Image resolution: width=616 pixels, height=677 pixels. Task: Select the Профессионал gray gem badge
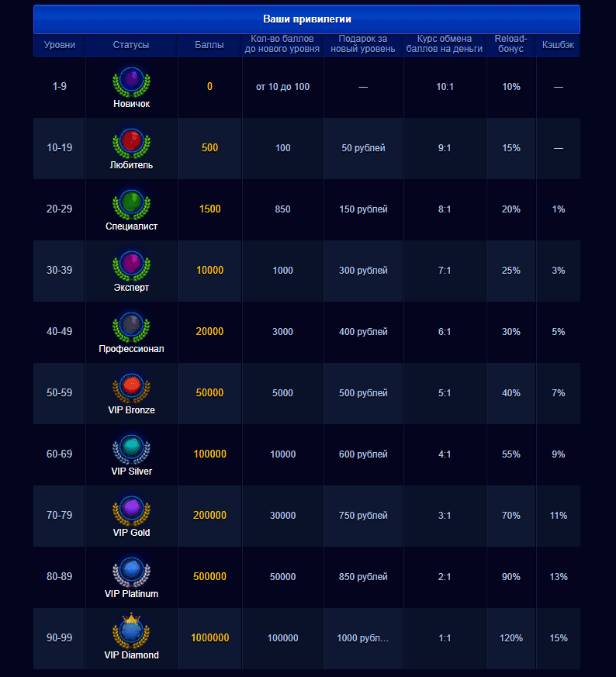[x=131, y=326]
